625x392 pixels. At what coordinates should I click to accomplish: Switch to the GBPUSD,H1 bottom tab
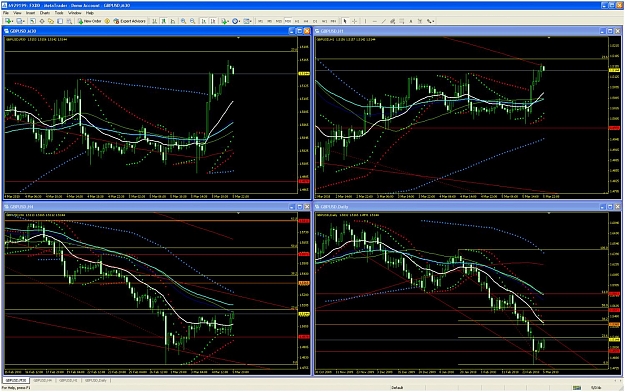tap(69, 381)
